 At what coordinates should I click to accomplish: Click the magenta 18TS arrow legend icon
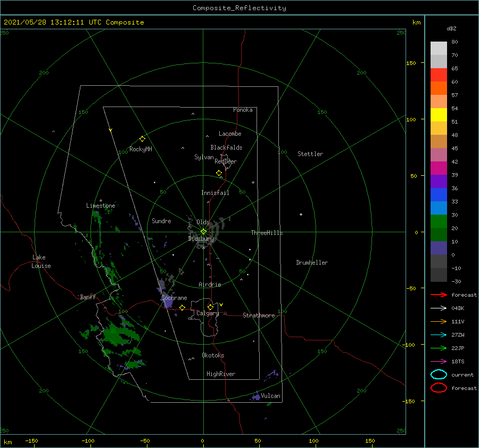pyautogui.click(x=439, y=361)
